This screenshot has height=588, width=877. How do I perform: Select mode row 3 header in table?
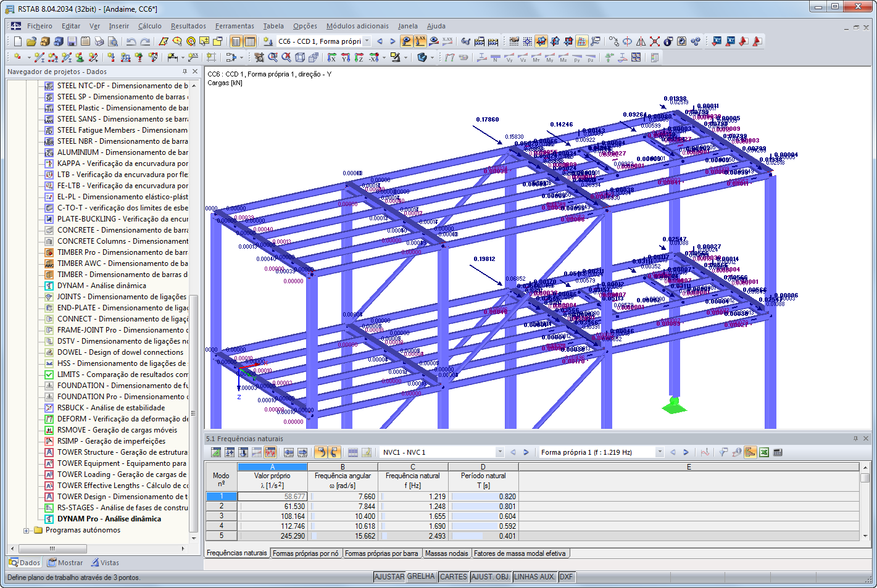[221, 516]
